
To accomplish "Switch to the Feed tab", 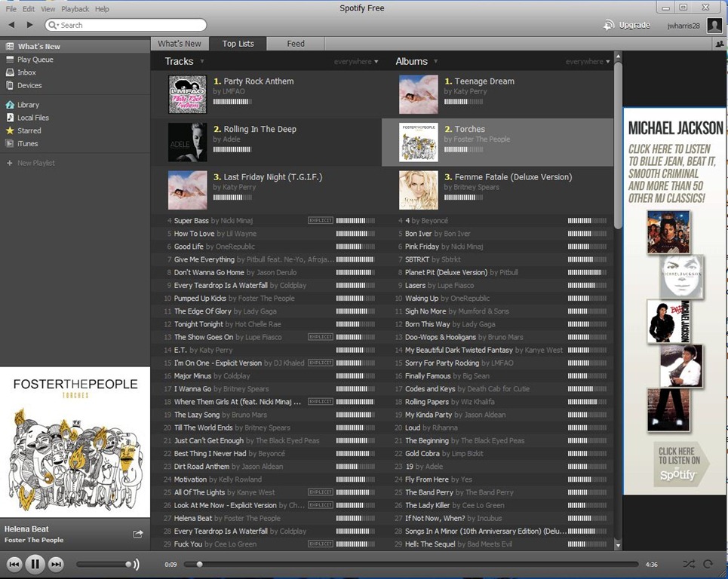I will coord(296,44).
